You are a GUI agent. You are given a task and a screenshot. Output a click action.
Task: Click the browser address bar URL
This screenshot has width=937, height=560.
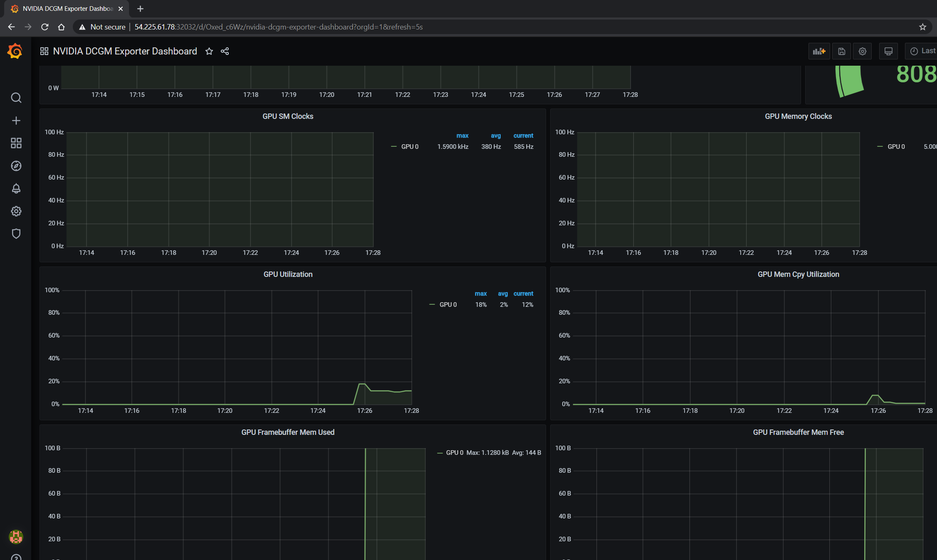[278, 27]
